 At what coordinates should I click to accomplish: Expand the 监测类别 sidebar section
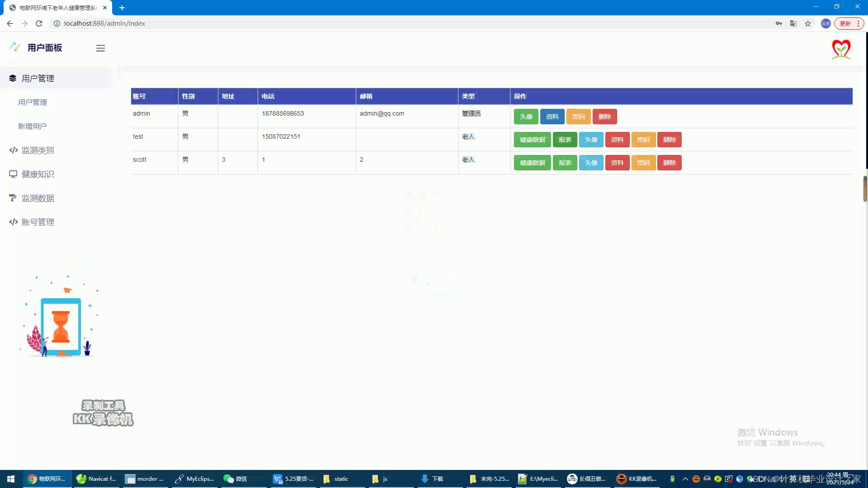[x=38, y=150]
